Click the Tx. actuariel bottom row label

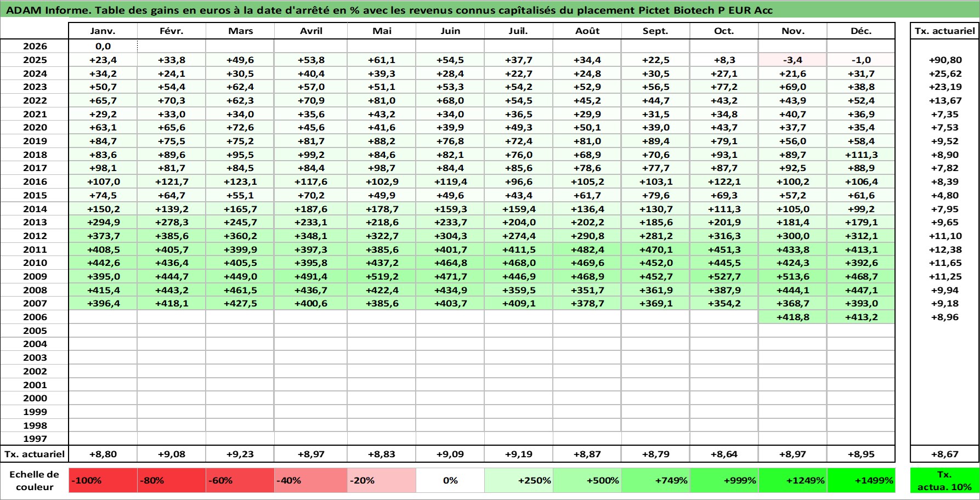[x=35, y=454]
